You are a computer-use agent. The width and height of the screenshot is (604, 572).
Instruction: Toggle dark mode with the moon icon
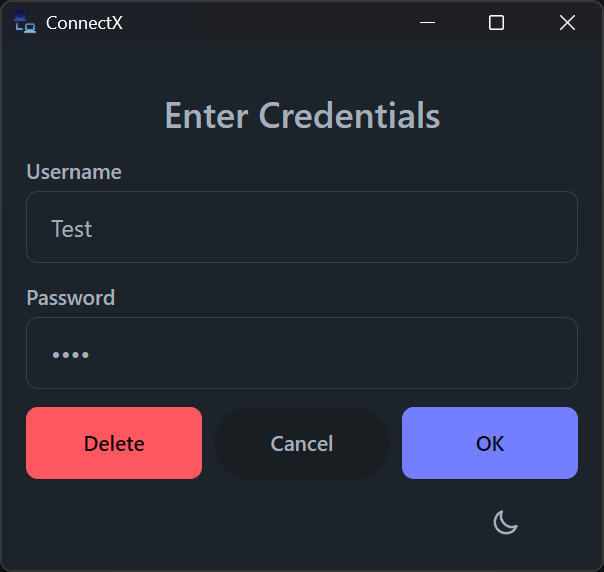[505, 522]
